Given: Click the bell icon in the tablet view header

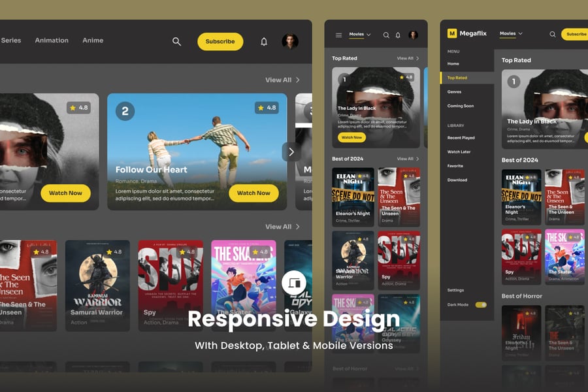Looking at the screenshot, I should pos(398,35).
